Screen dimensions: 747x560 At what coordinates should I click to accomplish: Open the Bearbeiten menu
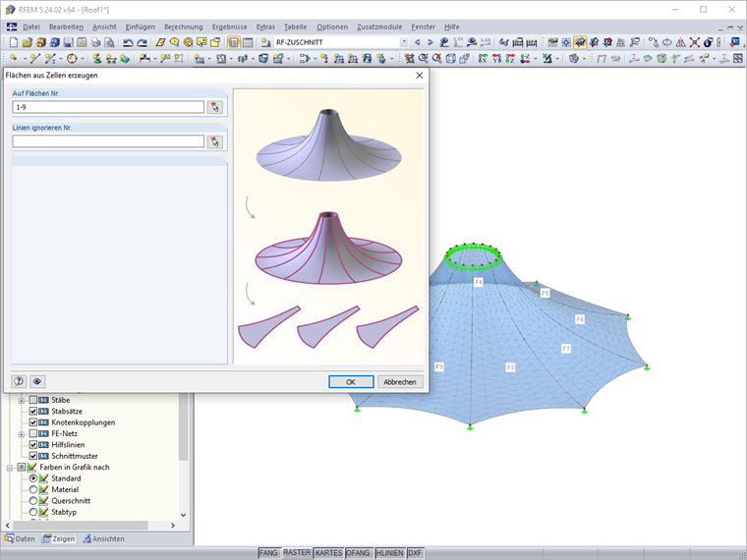point(66,28)
